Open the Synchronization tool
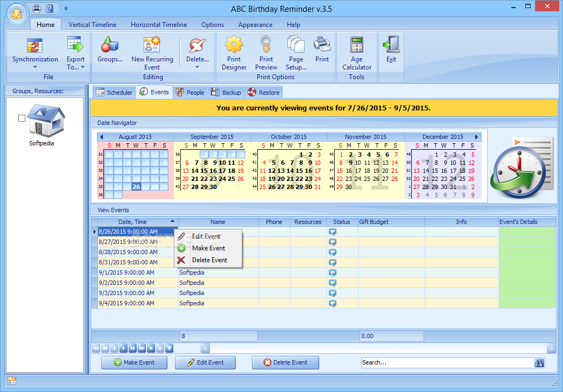Viewport: 563px width, 392px height. point(35,52)
